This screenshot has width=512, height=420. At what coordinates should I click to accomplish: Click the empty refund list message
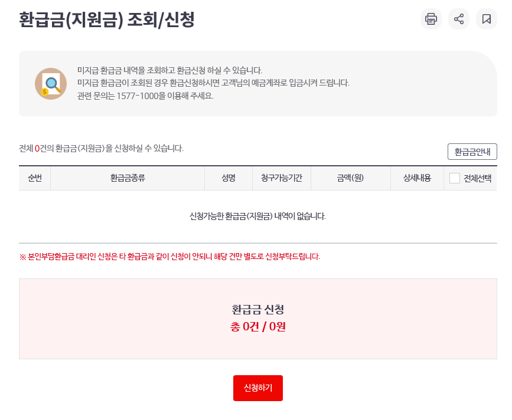coord(257,215)
